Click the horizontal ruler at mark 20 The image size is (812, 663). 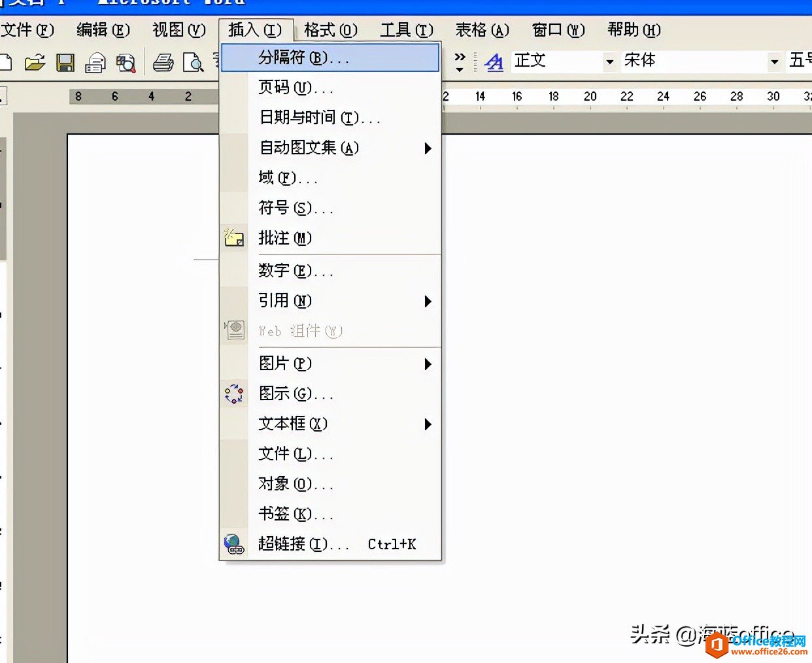tap(590, 97)
